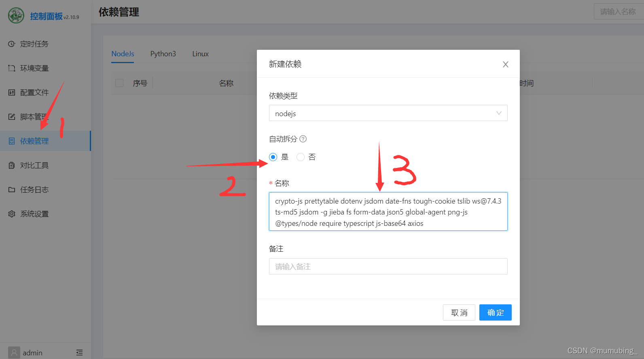Viewport: 644px width, 359px height.
Task: Click the 请输入名称 search field
Action: [x=619, y=11]
